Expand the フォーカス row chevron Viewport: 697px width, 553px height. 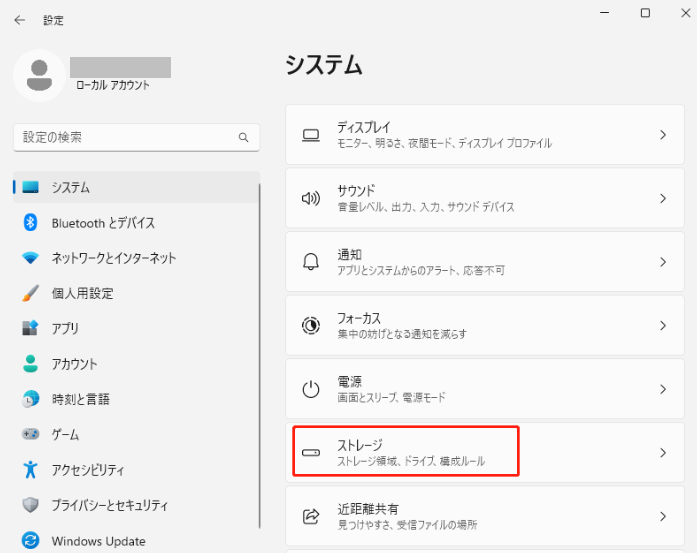[x=662, y=326]
